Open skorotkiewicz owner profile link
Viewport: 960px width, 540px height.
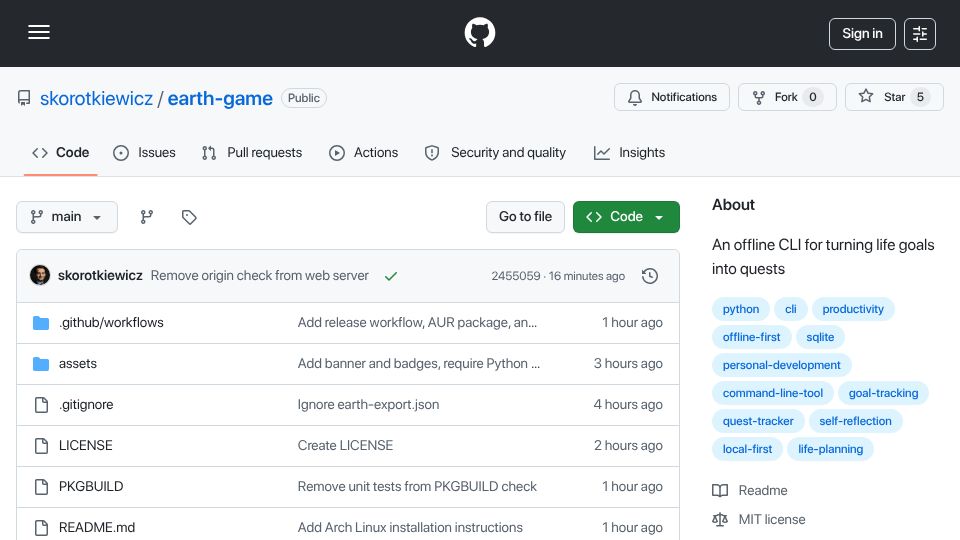click(96, 99)
